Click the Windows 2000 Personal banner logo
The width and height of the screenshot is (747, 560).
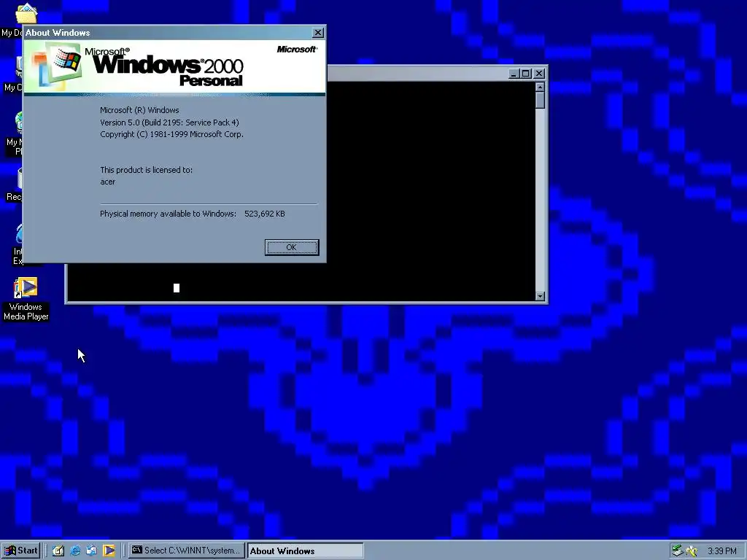[175, 66]
